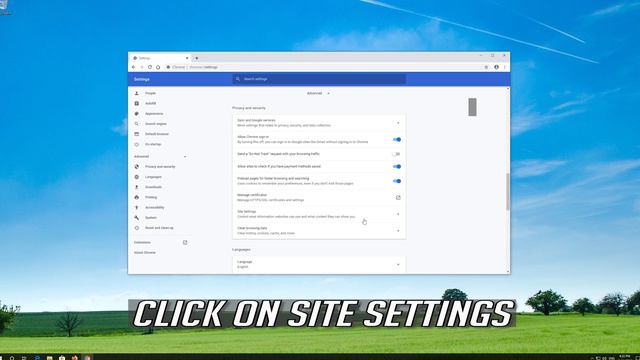
Task: Open the Chrome profile avatar icon
Action: 496,67
